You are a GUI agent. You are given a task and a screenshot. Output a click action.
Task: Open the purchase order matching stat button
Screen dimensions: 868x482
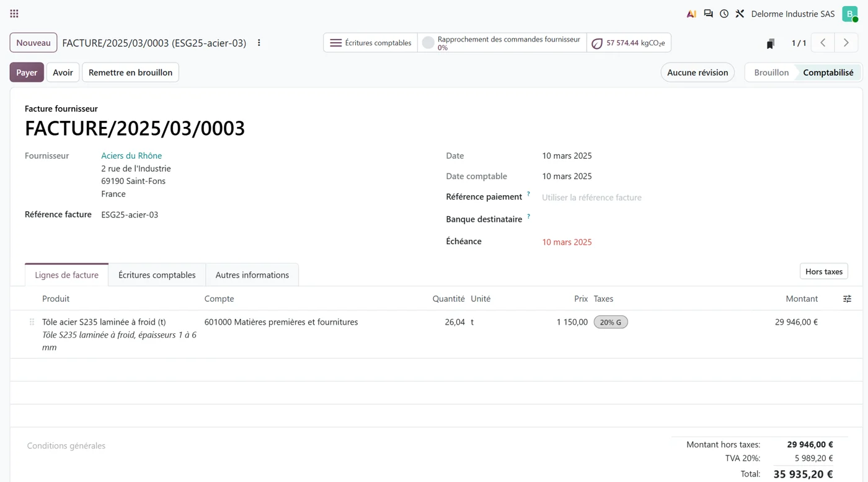502,43
